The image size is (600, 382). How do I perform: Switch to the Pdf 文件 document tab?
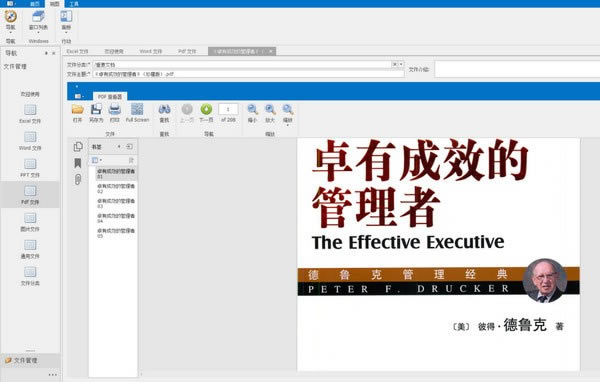[x=187, y=51]
